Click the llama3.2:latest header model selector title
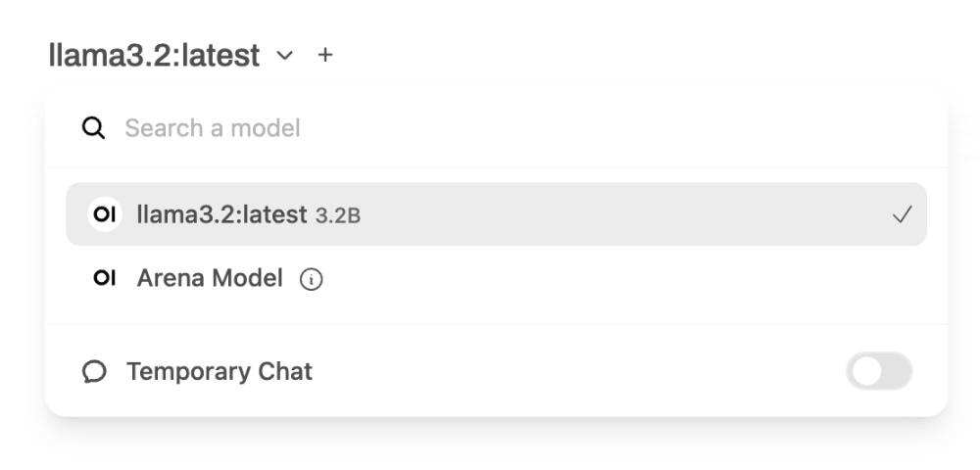 [154, 56]
